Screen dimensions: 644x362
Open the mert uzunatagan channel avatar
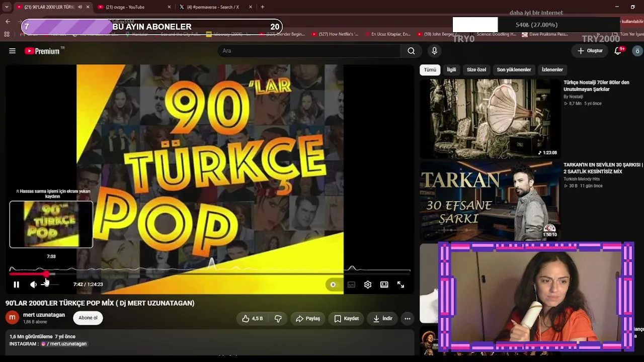(13, 318)
